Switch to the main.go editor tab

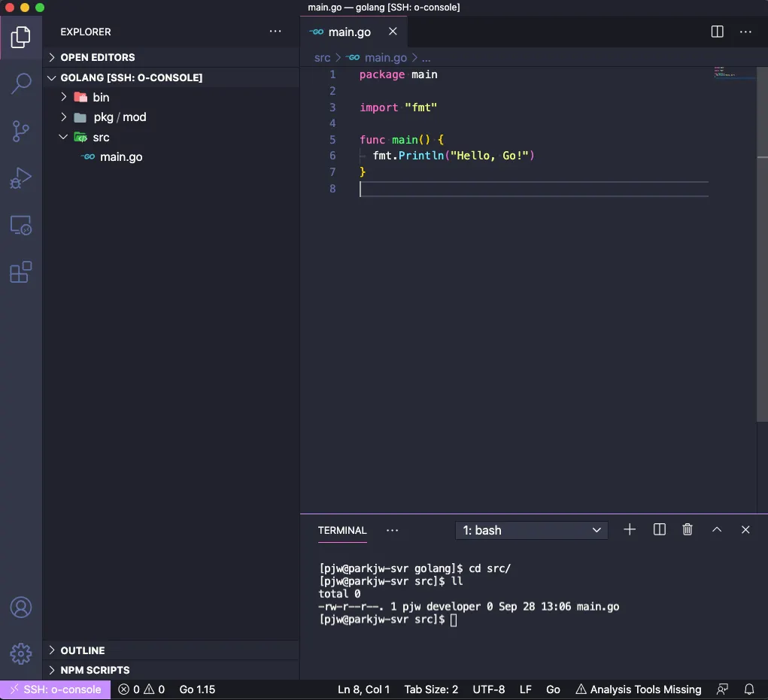(x=349, y=32)
